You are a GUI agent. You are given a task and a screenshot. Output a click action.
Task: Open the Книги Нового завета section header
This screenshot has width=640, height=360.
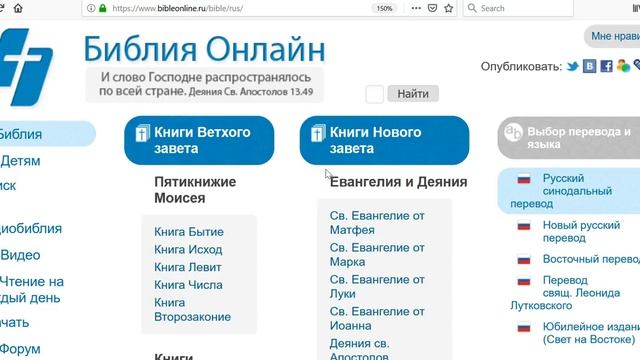click(384, 140)
